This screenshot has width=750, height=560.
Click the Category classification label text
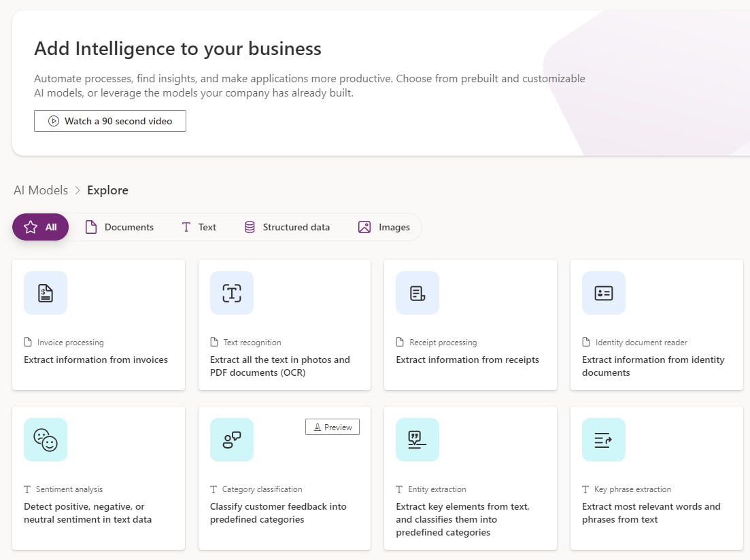[x=262, y=489]
